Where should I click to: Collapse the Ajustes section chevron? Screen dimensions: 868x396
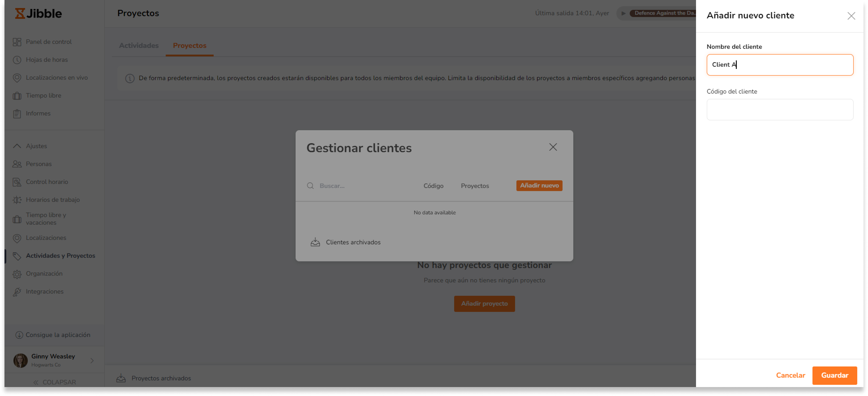(x=17, y=146)
